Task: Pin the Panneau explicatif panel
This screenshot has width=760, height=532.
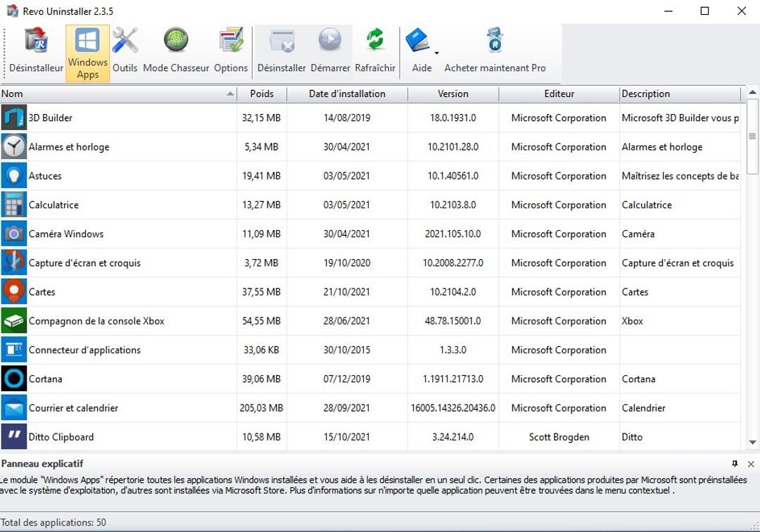Action: pos(735,464)
